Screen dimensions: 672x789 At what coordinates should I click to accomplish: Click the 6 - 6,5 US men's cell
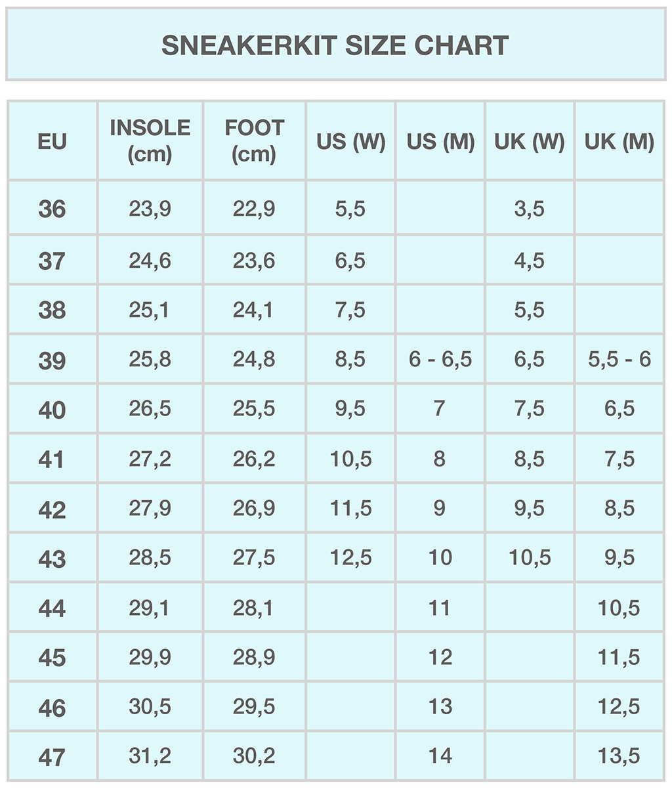tap(440, 360)
